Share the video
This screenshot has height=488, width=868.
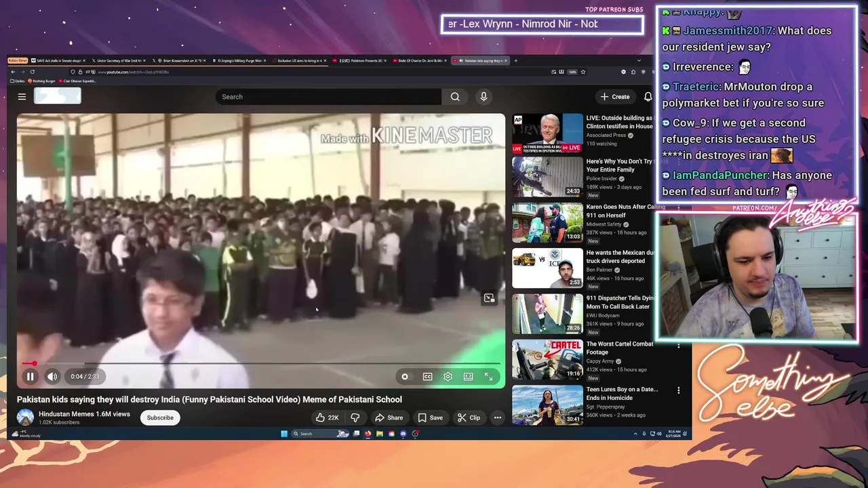click(389, 418)
